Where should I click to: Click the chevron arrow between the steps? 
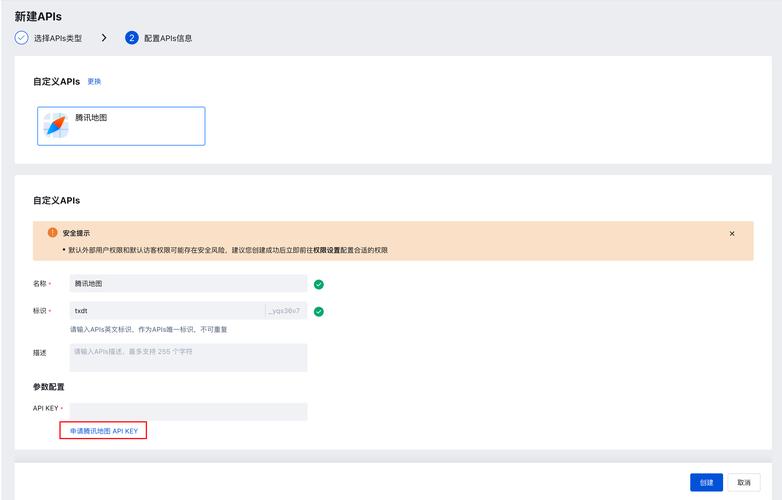(x=104, y=37)
